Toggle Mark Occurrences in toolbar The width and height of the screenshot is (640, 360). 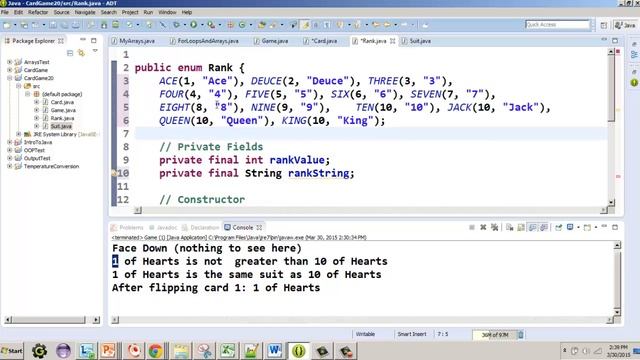click(x=305, y=25)
